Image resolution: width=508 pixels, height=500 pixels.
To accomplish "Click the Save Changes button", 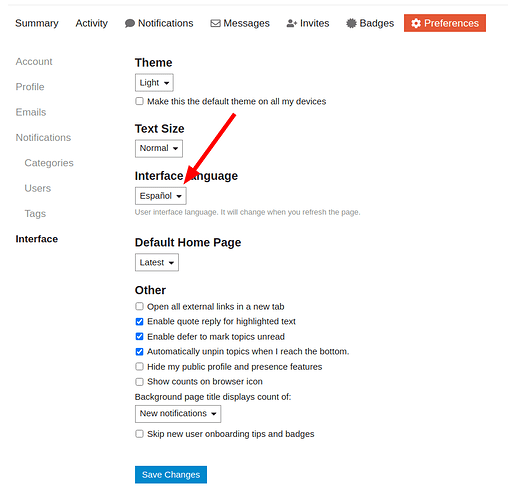I will pos(171,474).
